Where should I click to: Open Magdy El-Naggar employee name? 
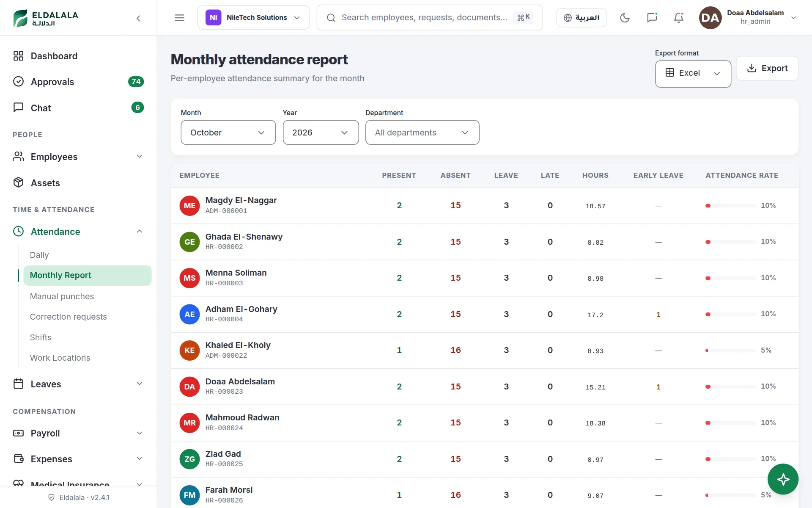tap(241, 200)
